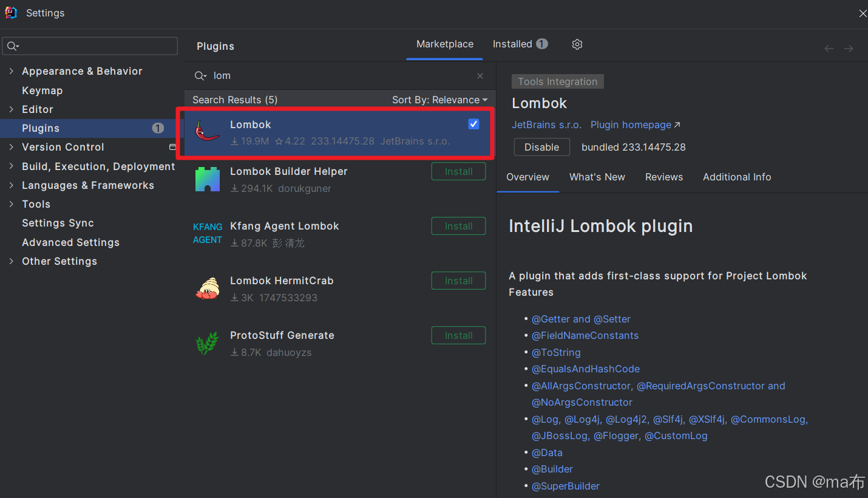Screen dimensions: 868x498
Task: Expand Languages & Frameworks node
Action: click(11, 185)
